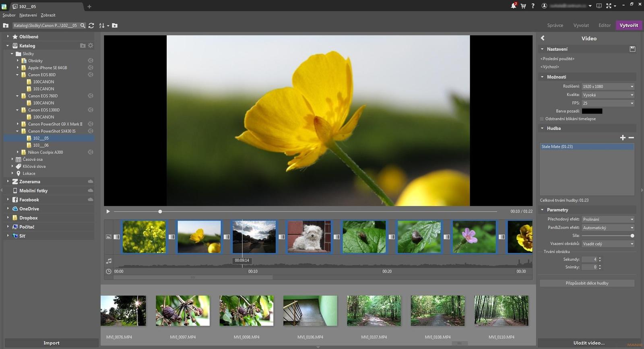
Task: Open the Zobrazit menu
Action: coord(48,15)
